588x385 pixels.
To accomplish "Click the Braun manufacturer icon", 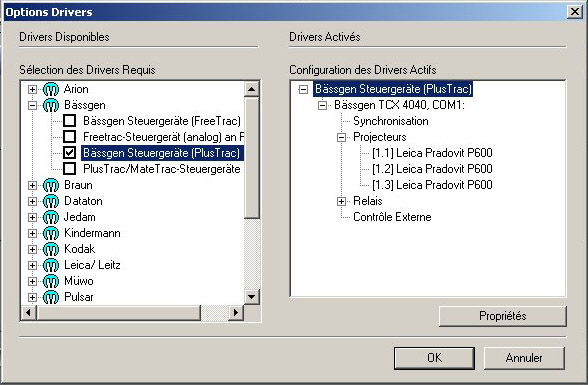I will point(51,185).
